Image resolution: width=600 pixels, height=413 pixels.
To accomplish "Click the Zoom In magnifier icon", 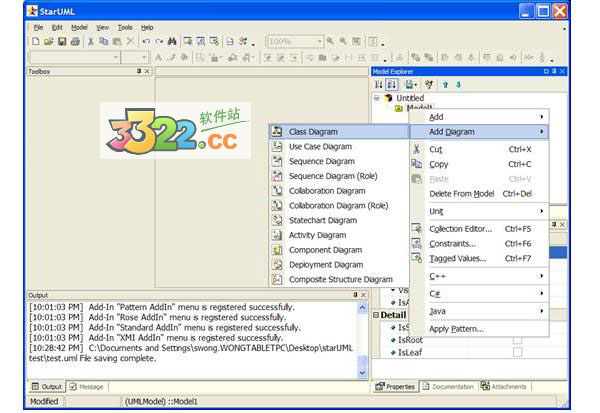I will (330, 41).
